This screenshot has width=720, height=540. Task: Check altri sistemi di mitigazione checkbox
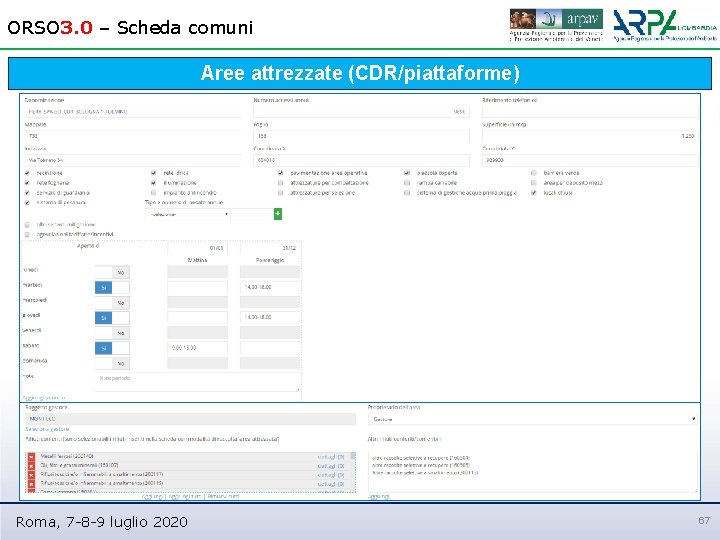point(27,225)
